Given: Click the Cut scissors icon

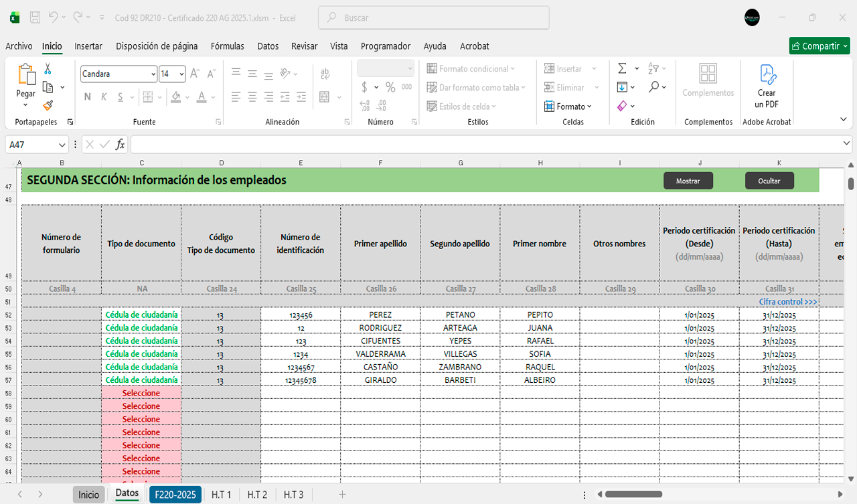Looking at the screenshot, I should pyautogui.click(x=48, y=69).
